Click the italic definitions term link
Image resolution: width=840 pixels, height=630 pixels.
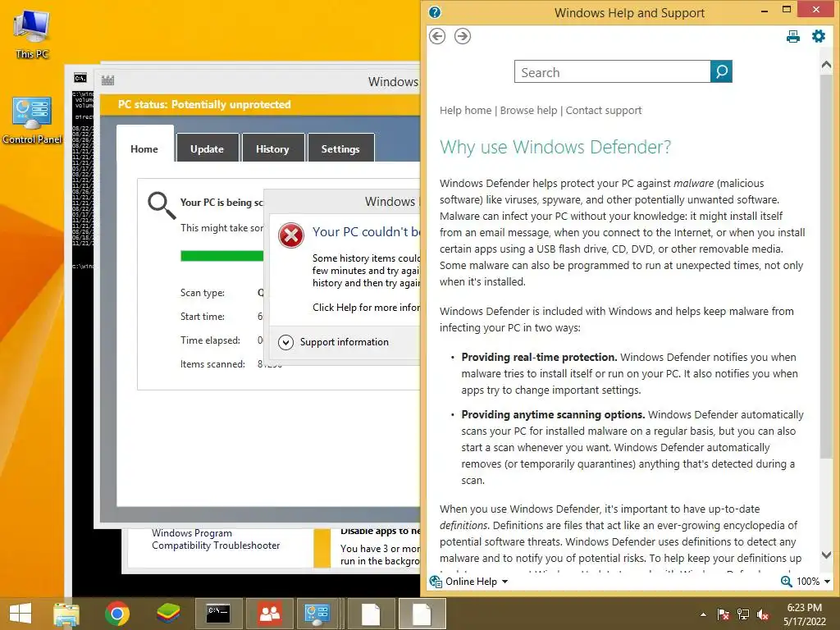click(463, 526)
